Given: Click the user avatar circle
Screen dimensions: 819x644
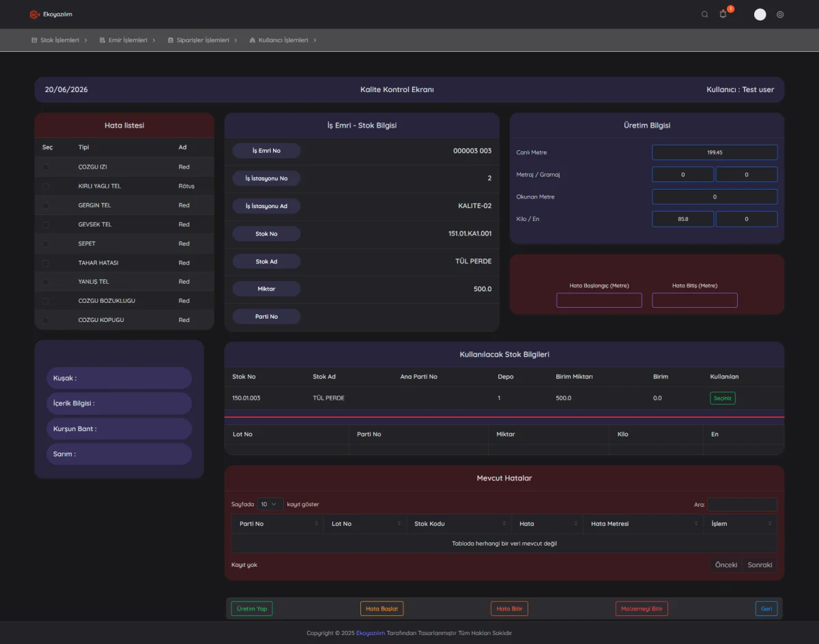Looking at the screenshot, I should pyautogui.click(x=760, y=14).
